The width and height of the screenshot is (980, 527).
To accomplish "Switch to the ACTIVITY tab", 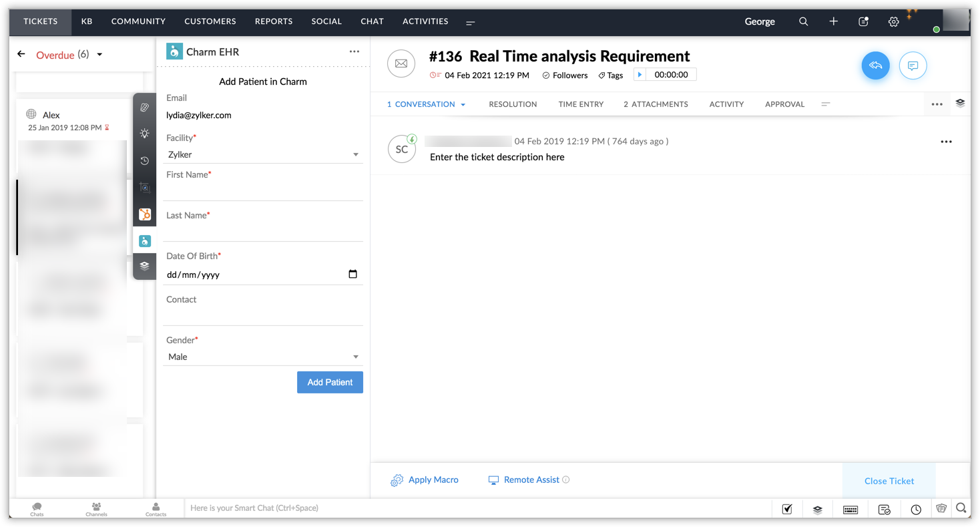I will (726, 104).
